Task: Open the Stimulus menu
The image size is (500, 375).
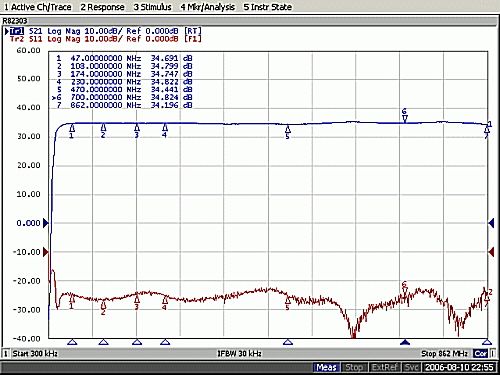Action: (152, 7)
